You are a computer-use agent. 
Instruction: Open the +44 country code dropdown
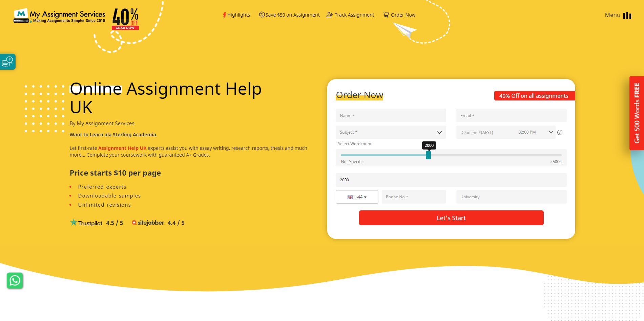357,197
